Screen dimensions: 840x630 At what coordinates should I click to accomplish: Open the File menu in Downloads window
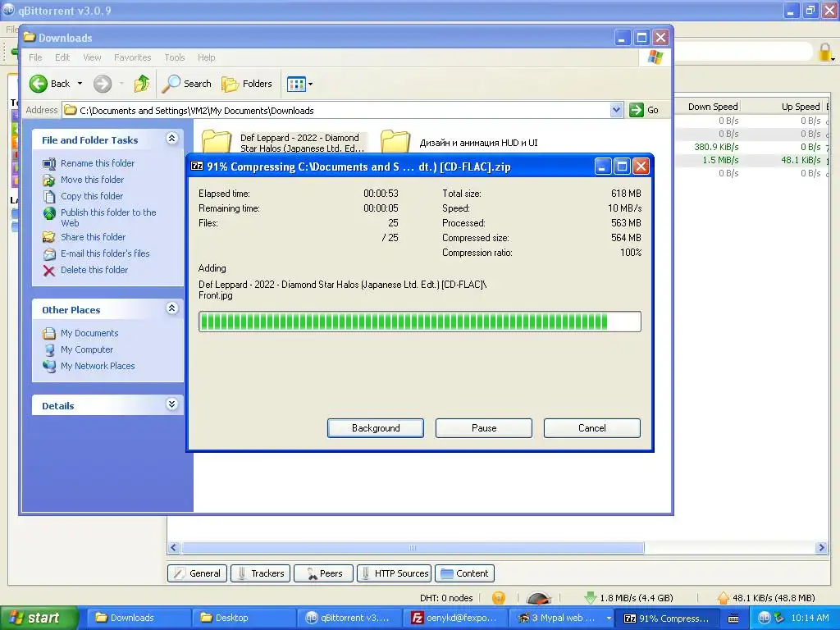tap(35, 57)
